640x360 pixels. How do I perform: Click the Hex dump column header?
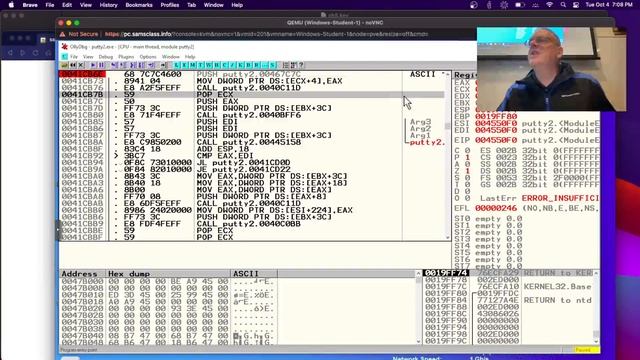pyautogui.click(x=168, y=273)
